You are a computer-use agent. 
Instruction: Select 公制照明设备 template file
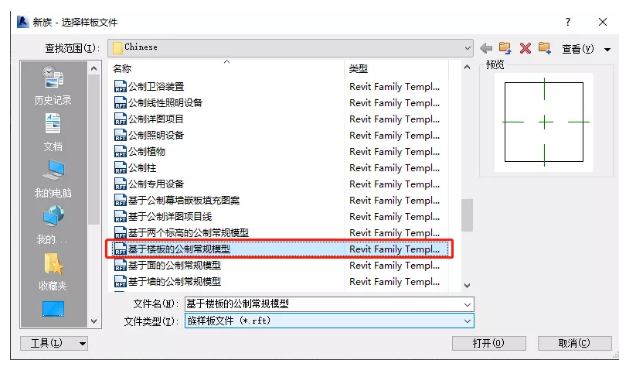click(156, 135)
